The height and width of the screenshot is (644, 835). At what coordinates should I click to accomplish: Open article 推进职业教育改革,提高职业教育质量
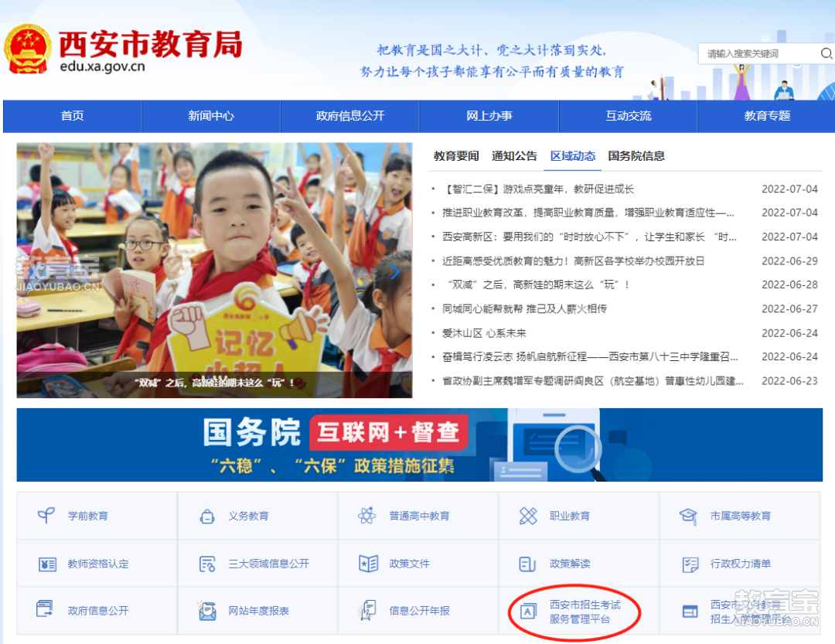point(588,213)
